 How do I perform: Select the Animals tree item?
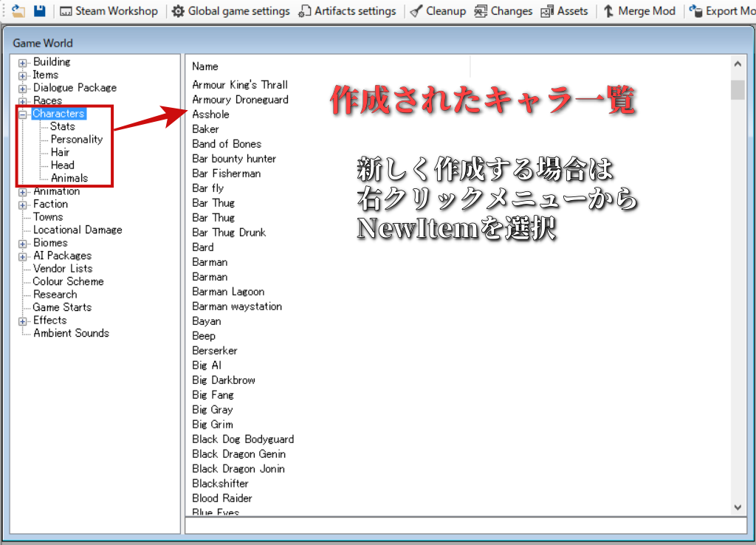(x=69, y=178)
